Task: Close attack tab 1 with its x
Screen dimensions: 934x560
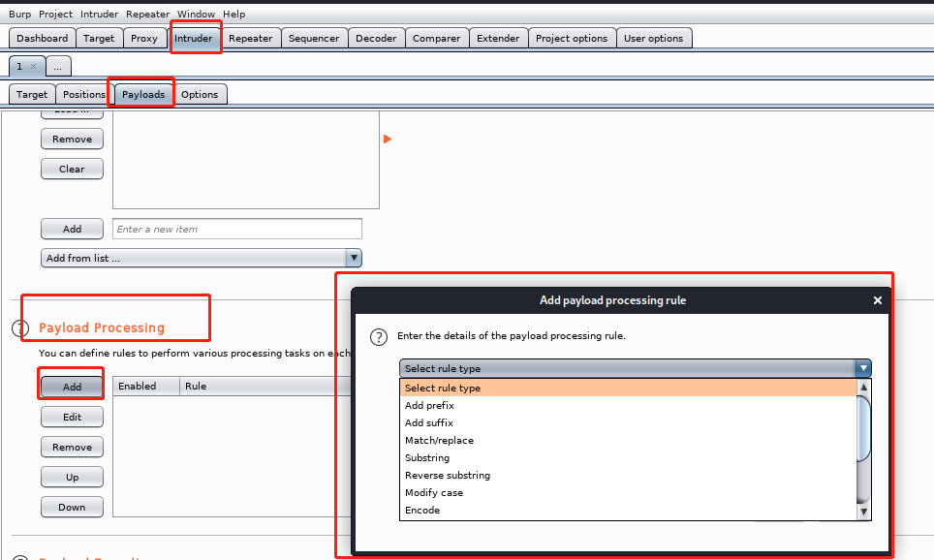Action: click(33, 66)
